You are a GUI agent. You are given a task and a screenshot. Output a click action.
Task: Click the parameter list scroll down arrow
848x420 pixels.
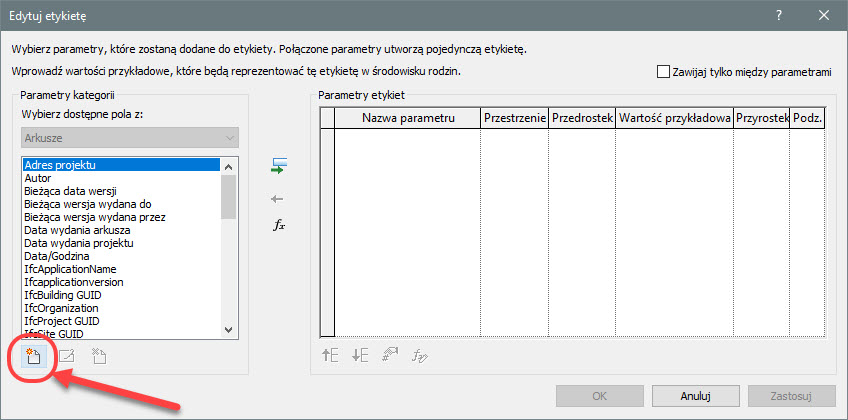tap(228, 332)
